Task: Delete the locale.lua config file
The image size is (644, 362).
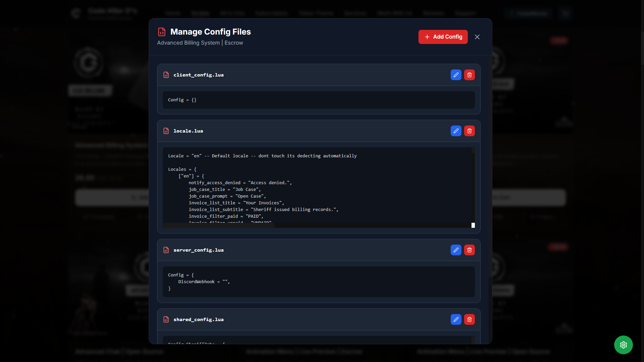Action: [469, 131]
